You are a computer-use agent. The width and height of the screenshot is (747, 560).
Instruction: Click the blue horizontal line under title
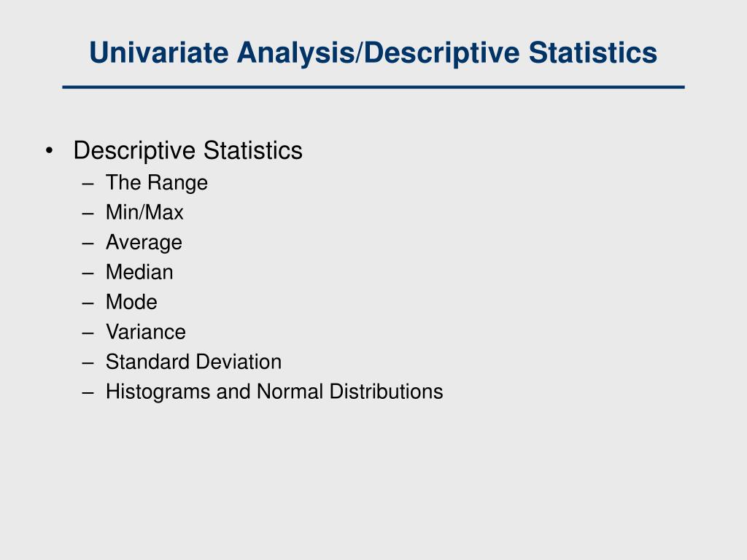(x=373, y=87)
